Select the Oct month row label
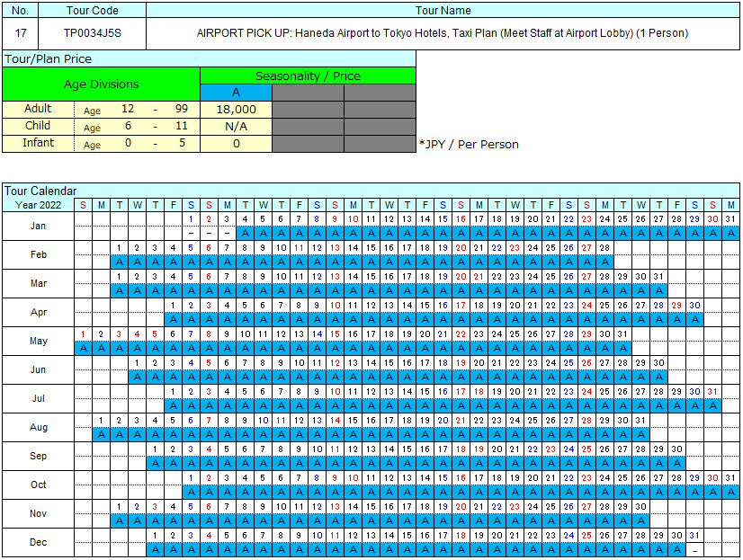This screenshot has width=743, height=560. pos(38,484)
